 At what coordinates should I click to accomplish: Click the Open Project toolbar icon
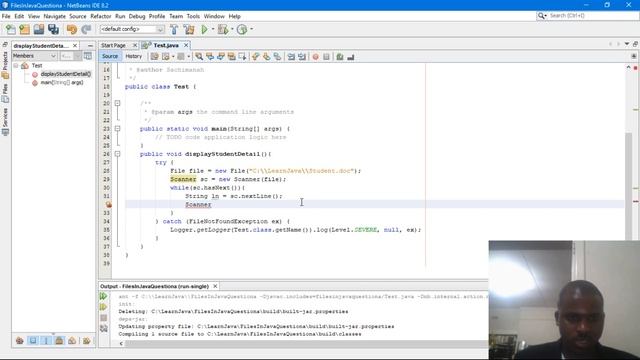(39, 29)
